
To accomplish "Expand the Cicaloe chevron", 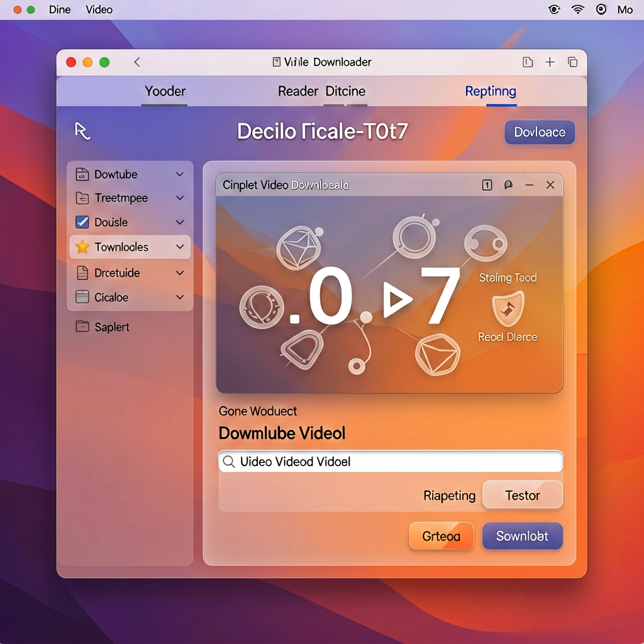I will [180, 297].
